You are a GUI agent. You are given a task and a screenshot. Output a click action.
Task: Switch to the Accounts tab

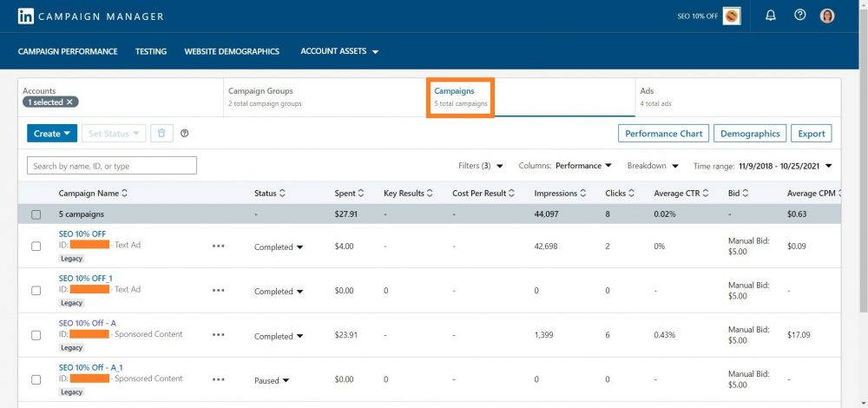(121, 97)
